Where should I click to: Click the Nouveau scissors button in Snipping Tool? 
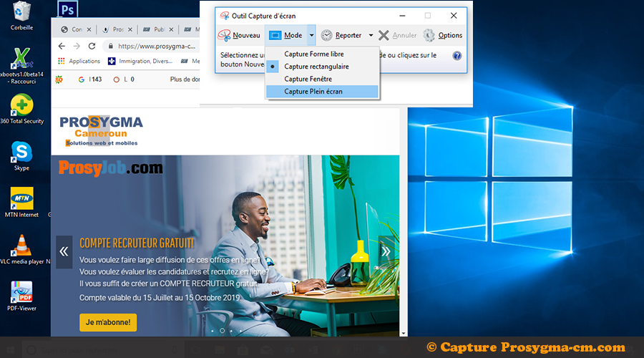239,35
